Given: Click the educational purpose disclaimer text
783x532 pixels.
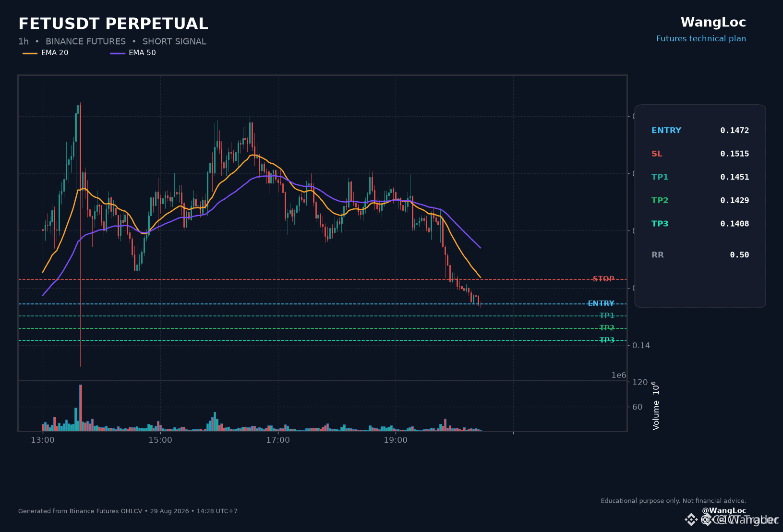Looking at the screenshot, I should [x=674, y=501].
